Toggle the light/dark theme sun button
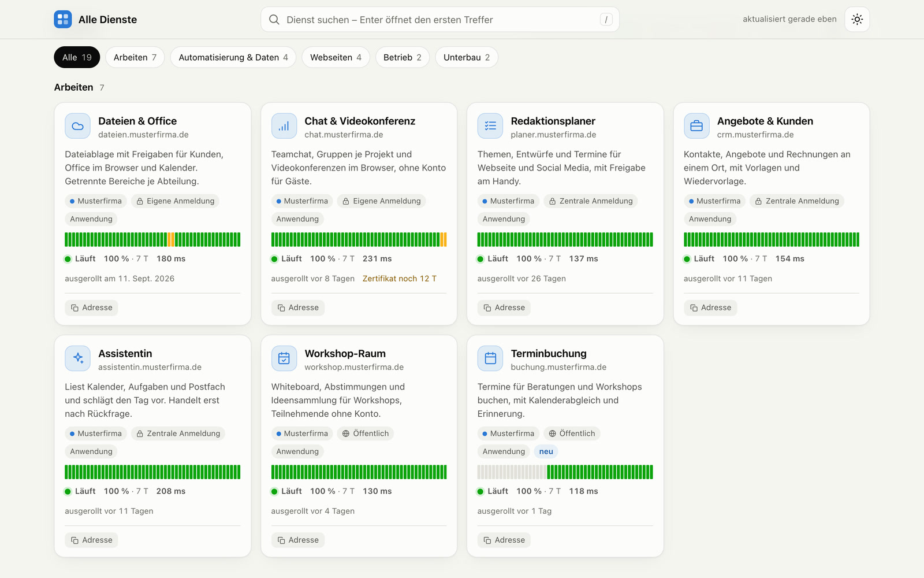This screenshot has height=578, width=924. [x=857, y=19]
